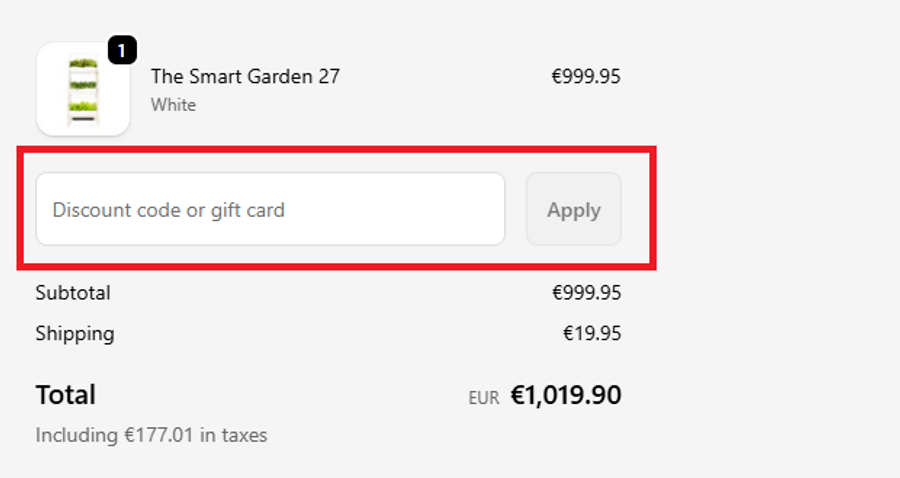Click the total amount €1,019.90

pos(566,395)
